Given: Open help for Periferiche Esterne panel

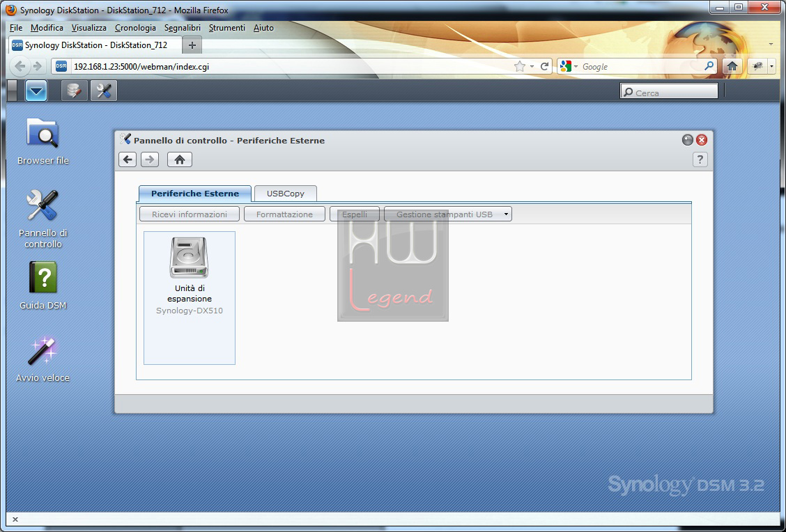Looking at the screenshot, I should coord(700,159).
